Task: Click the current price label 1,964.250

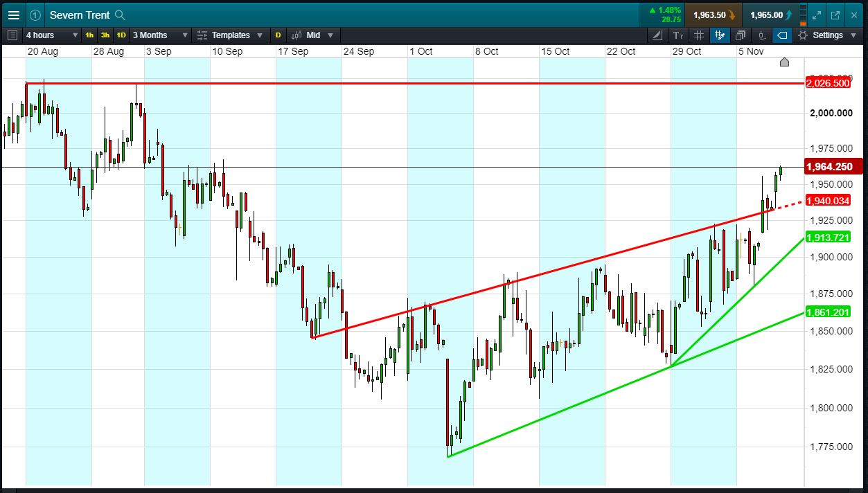Action: [x=833, y=166]
